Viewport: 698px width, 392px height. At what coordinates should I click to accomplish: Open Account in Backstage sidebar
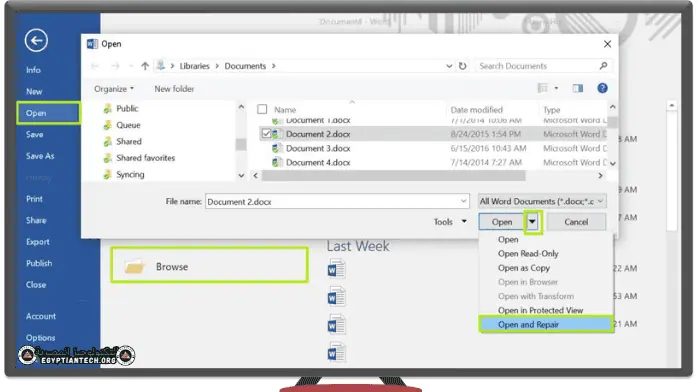pos(41,316)
